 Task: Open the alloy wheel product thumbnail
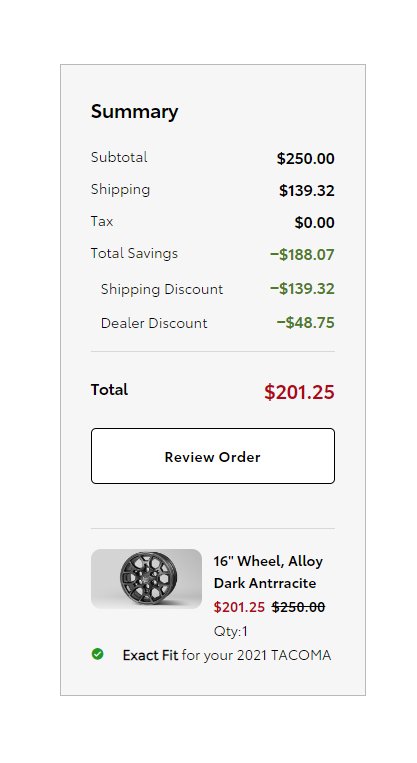click(146, 579)
